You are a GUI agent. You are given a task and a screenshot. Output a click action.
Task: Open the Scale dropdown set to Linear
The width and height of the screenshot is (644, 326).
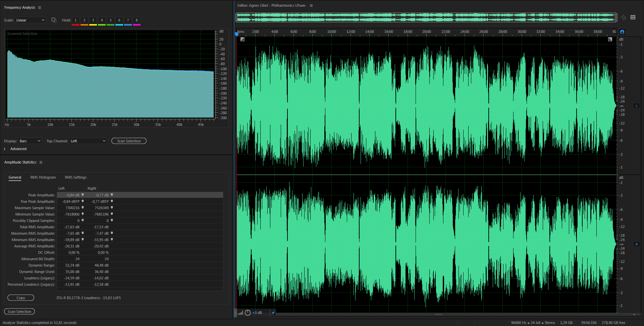[x=30, y=20]
